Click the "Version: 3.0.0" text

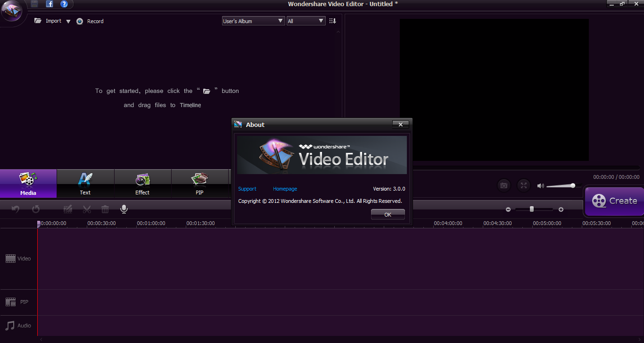389,189
